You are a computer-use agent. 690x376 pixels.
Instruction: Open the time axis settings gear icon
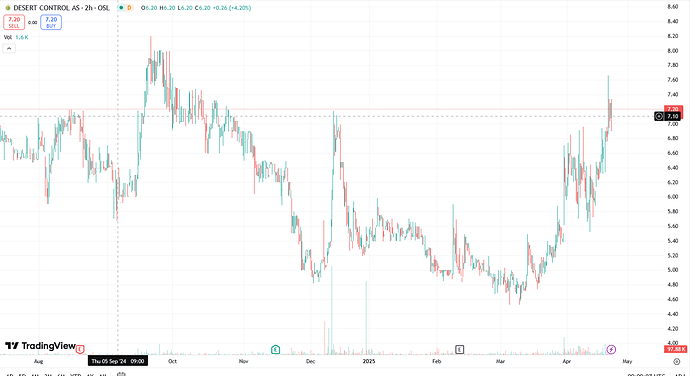tap(677, 361)
